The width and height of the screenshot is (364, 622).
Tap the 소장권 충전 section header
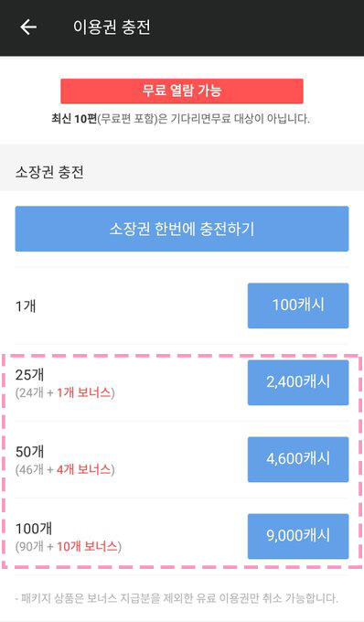49,172
